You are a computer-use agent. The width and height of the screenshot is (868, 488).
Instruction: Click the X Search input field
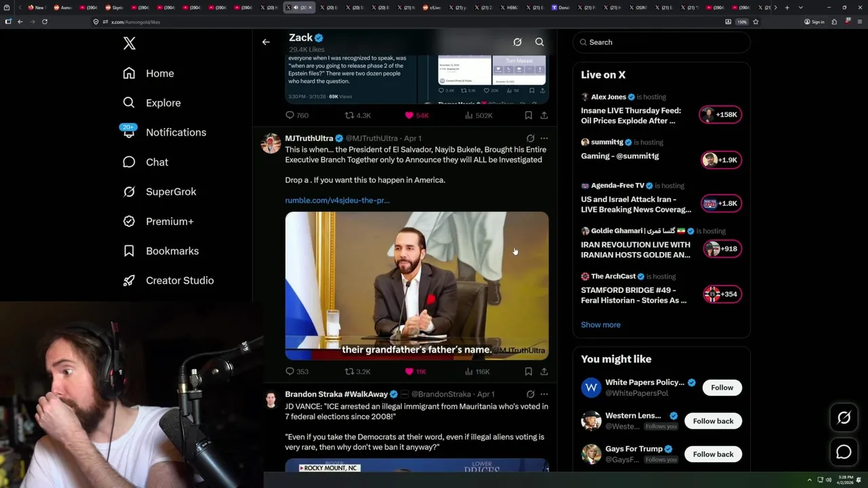pyautogui.click(x=661, y=42)
